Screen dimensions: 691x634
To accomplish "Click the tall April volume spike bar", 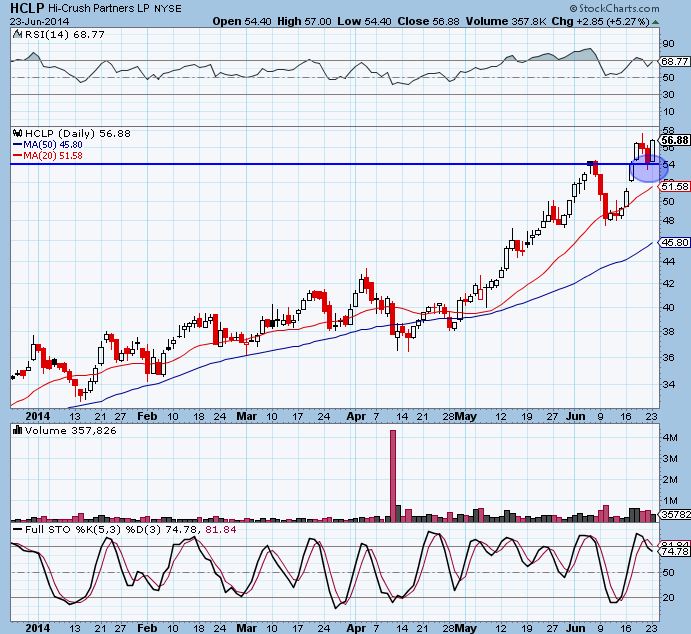I will pos(393,476).
